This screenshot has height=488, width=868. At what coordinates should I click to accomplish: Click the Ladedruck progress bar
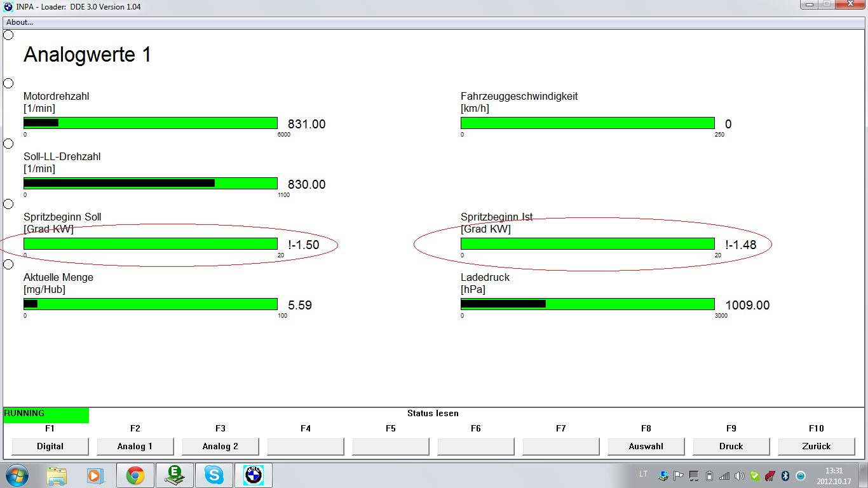[587, 304]
